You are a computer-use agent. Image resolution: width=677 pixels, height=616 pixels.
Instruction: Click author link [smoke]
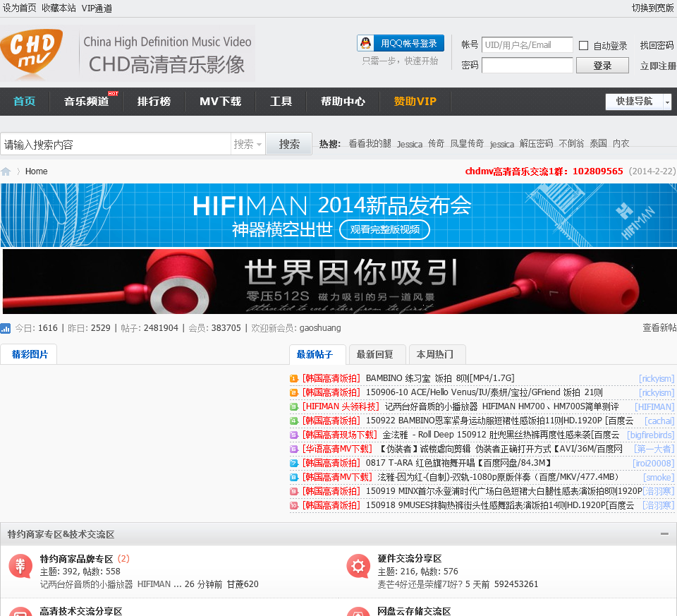pos(659,477)
